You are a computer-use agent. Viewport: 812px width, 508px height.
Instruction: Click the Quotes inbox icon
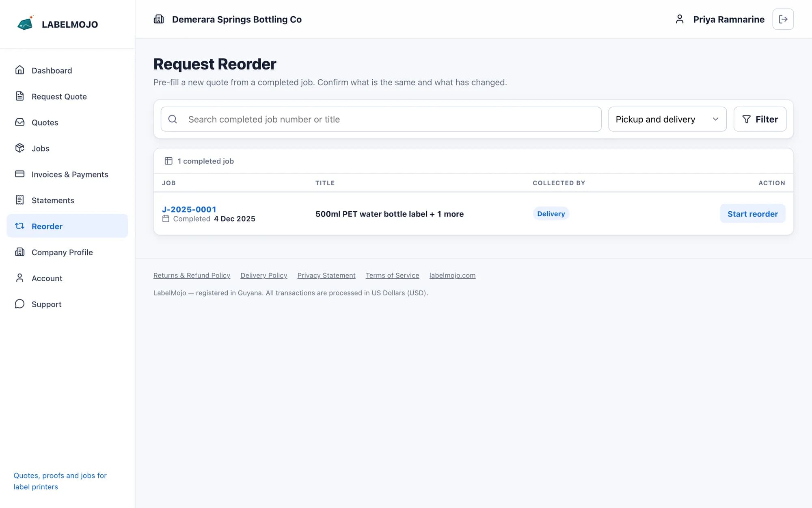[19, 122]
